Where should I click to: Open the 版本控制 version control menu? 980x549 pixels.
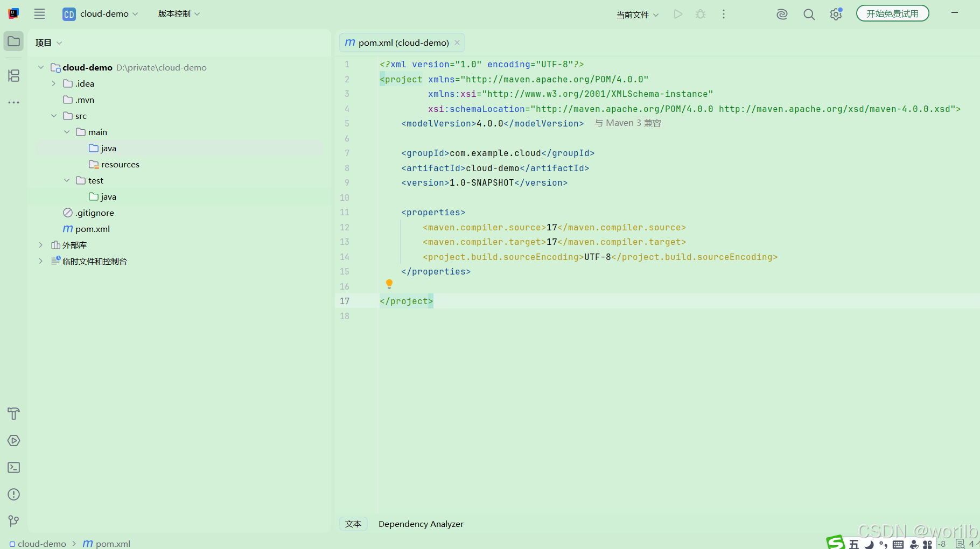coord(179,14)
